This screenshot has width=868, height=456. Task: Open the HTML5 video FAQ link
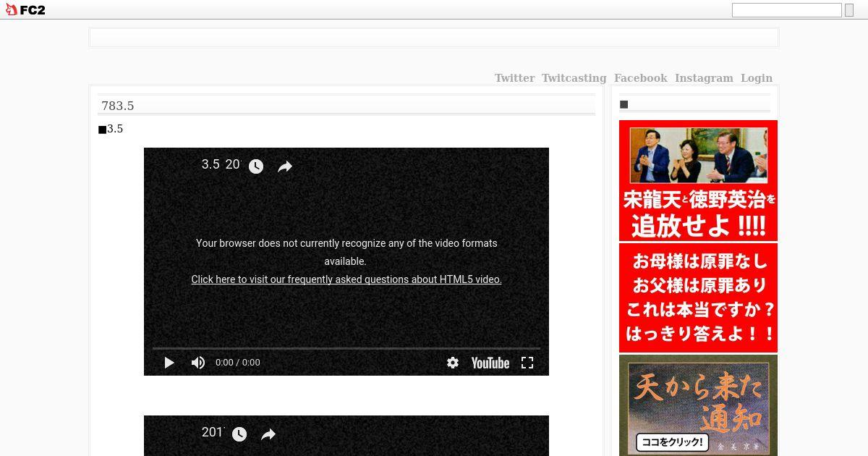(346, 279)
